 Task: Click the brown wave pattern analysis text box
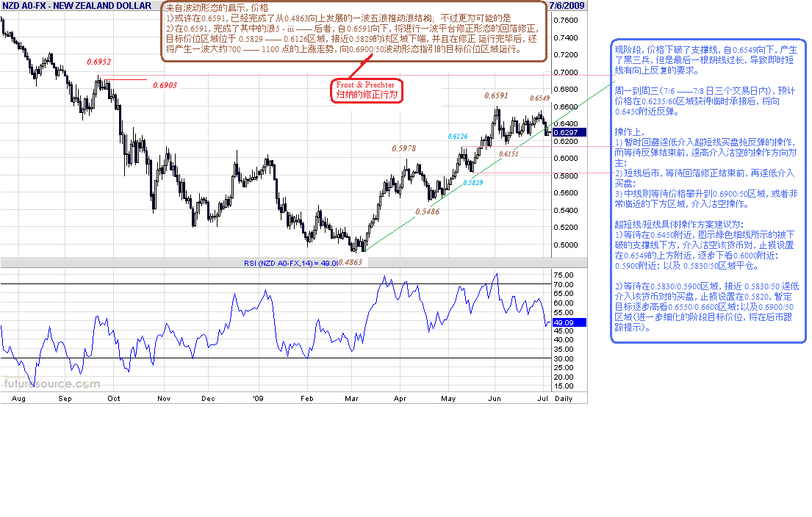353,31
